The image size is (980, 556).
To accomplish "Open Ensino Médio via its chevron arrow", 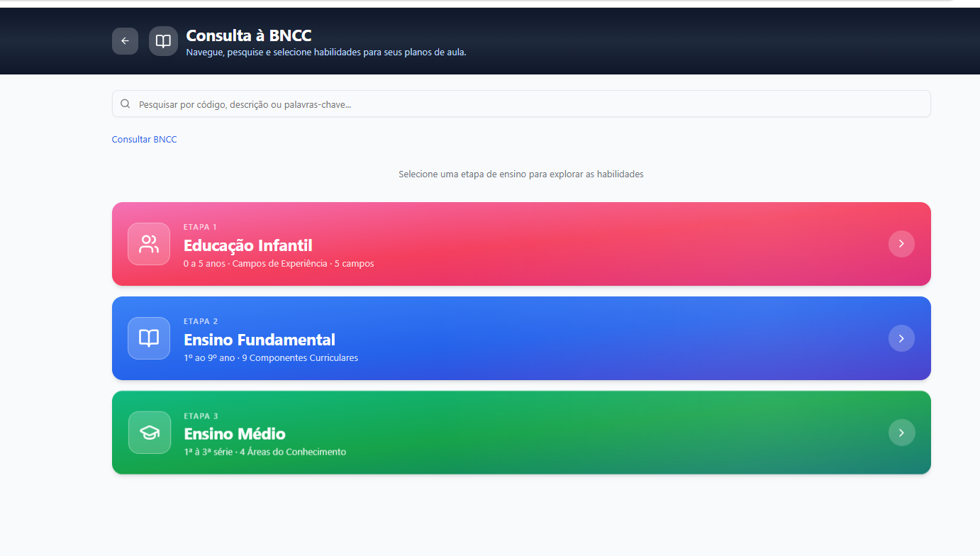I will tap(901, 433).
